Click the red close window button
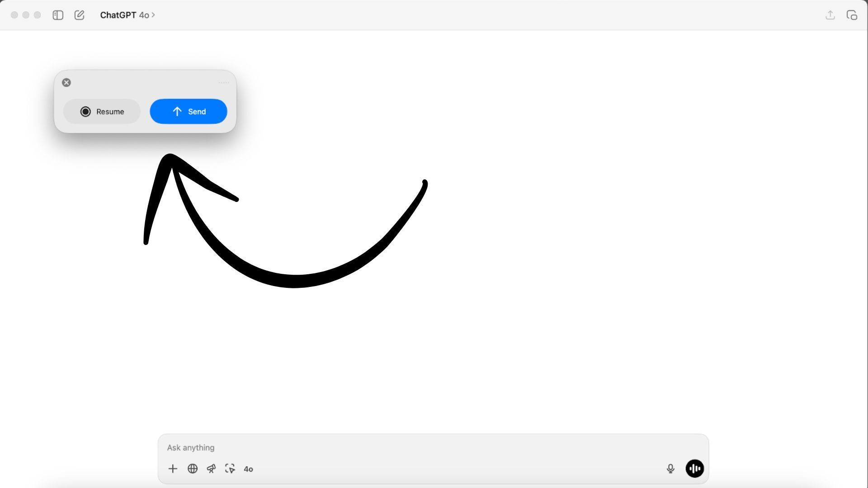 pos(14,15)
